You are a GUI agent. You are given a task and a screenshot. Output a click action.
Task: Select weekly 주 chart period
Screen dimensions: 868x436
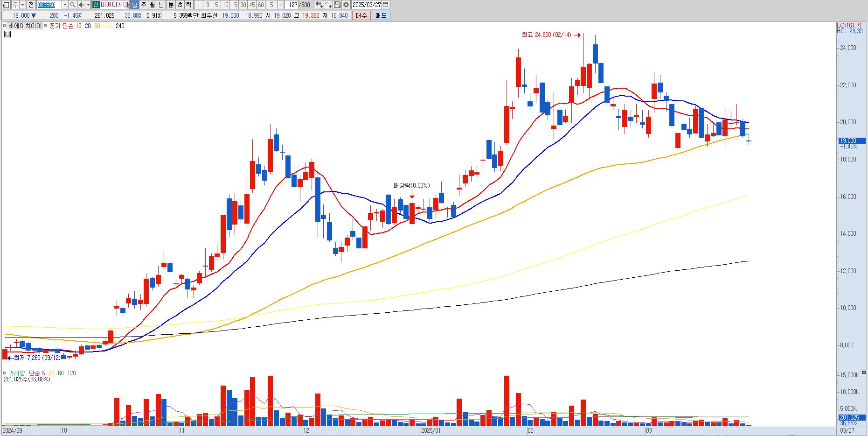tap(144, 5)
